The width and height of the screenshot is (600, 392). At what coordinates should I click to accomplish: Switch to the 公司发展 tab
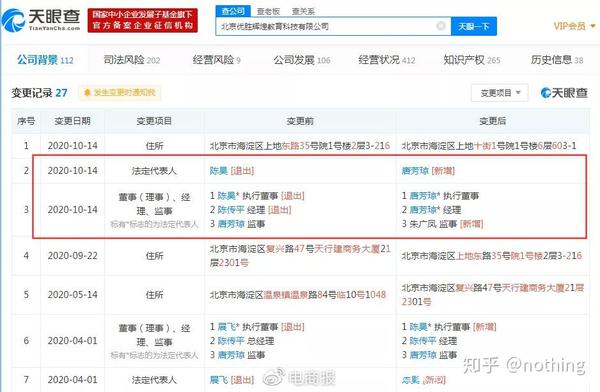(302, 60)
